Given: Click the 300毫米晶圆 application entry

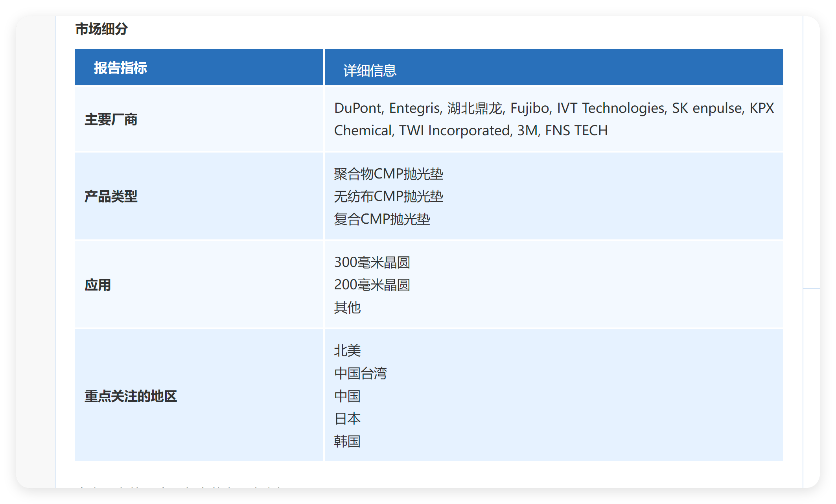Looking at the screenshot, I should click(372, 262).
